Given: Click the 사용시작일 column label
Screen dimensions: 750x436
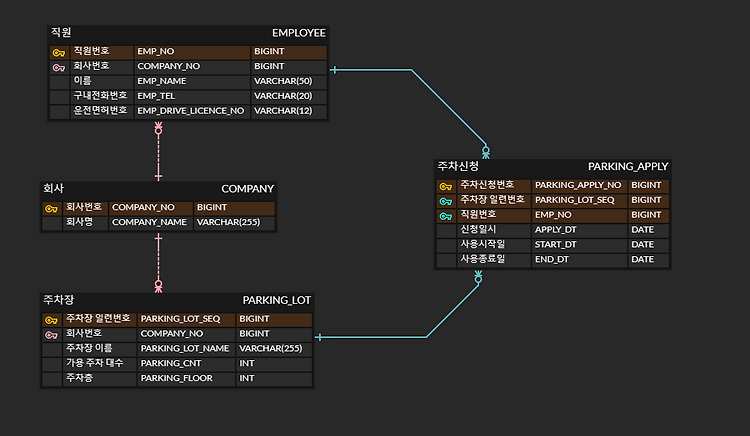Looking at the screenshot, I should (483, 244).
